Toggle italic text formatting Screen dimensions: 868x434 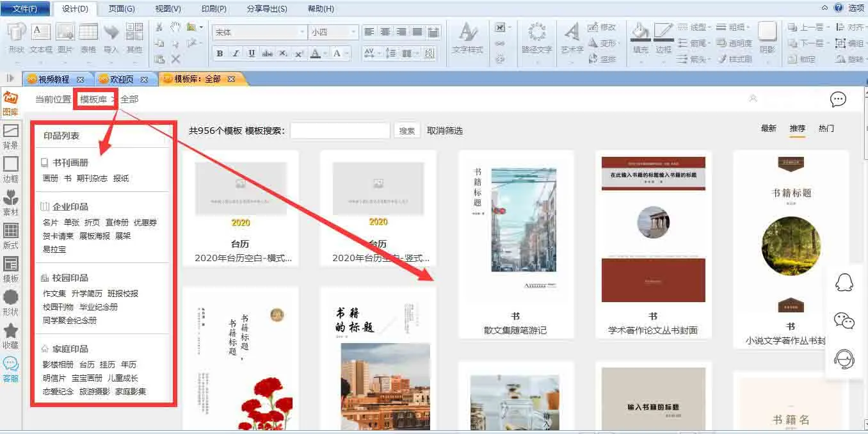[x=236, y=54]
